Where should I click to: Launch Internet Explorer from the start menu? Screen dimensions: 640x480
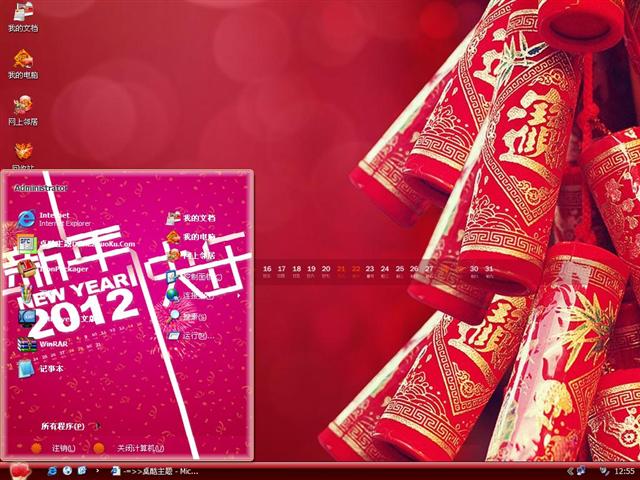54,219
